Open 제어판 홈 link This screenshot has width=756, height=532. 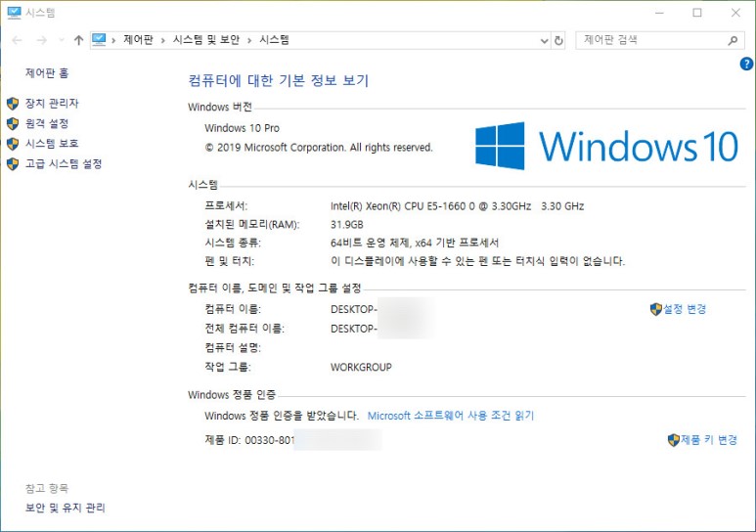(47, 72)
